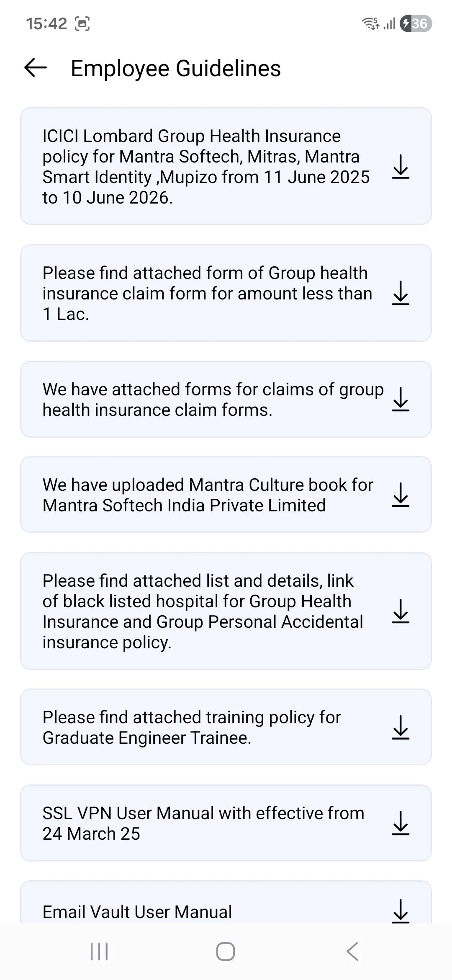Open Graduate Engineer Trainee policy entry
Image resolution: width=452 pixels, height=980 pixels.
click(192, 727)
